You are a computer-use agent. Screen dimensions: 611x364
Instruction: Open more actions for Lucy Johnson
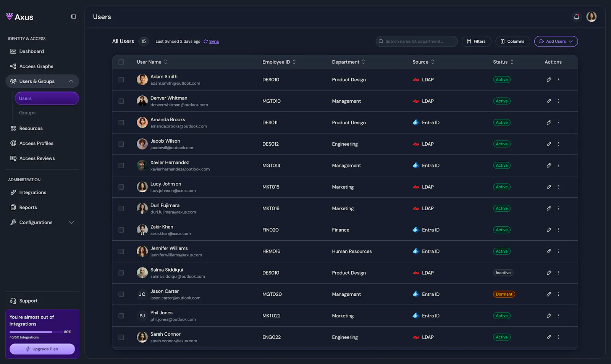click(x=558, y=187)
